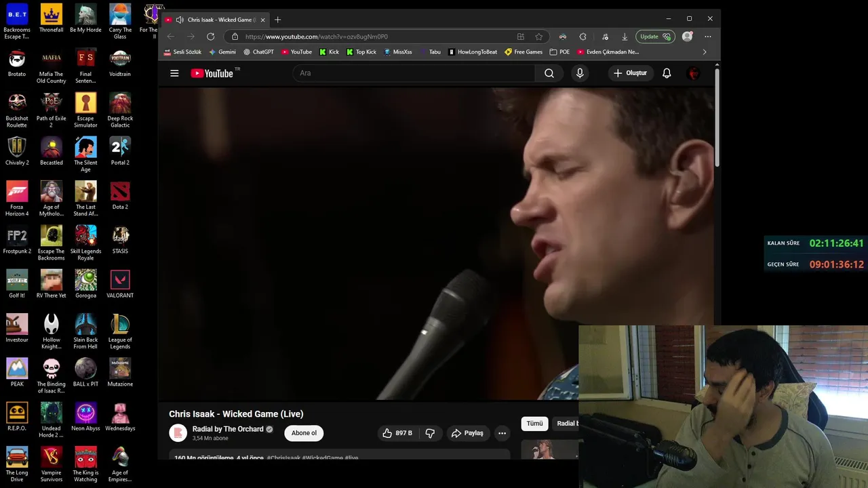Click the Radial by The Orchard channel avatar

click(178, 433)
